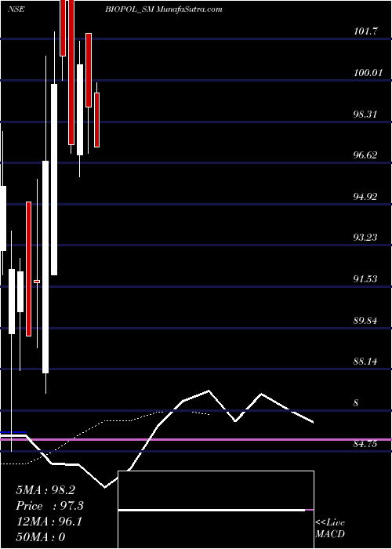Select the 101.7 price level label
The image size is (392, 549).
(365, 31)
